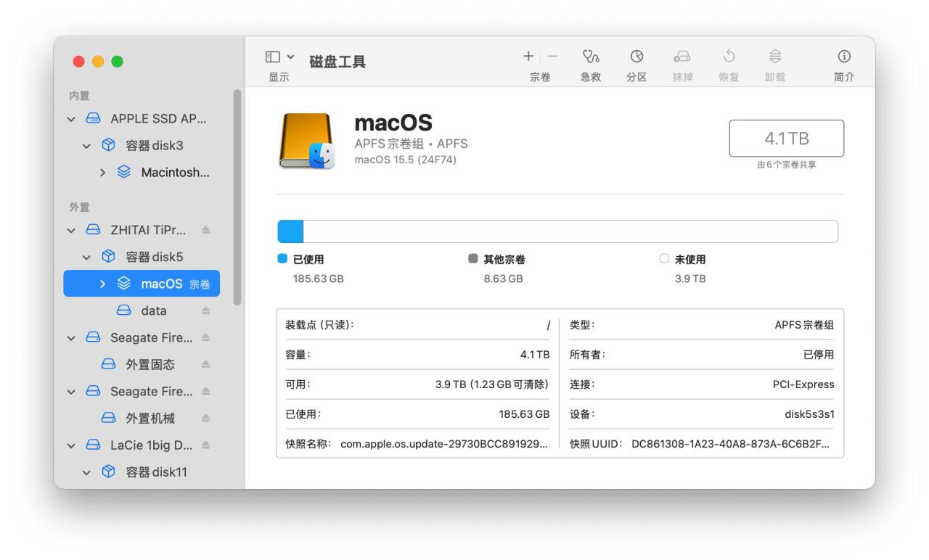Image resolution: width=929 pixels, height=560 pixels.
Task: Select APPLE SSD AP... in sidebar
Action: tap(142, 118)
